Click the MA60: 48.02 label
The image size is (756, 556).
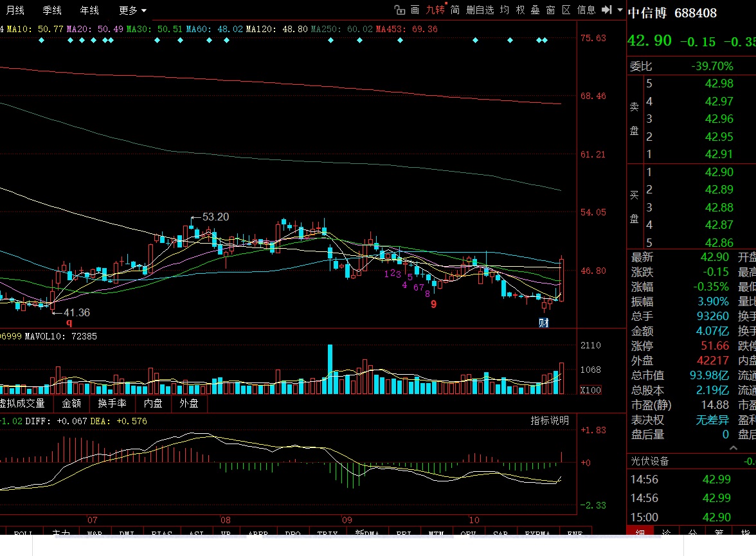pos(215,29)
